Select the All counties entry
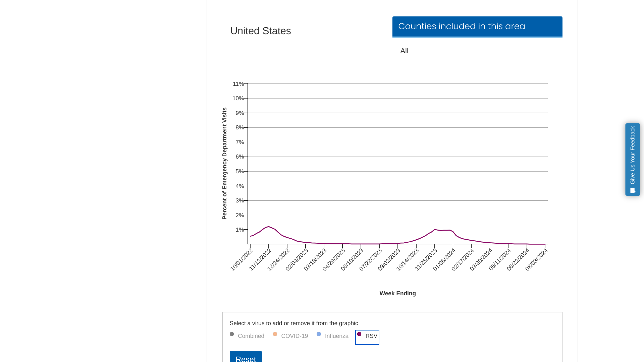Screen dimensions: 644x362 tap(404, 51)
